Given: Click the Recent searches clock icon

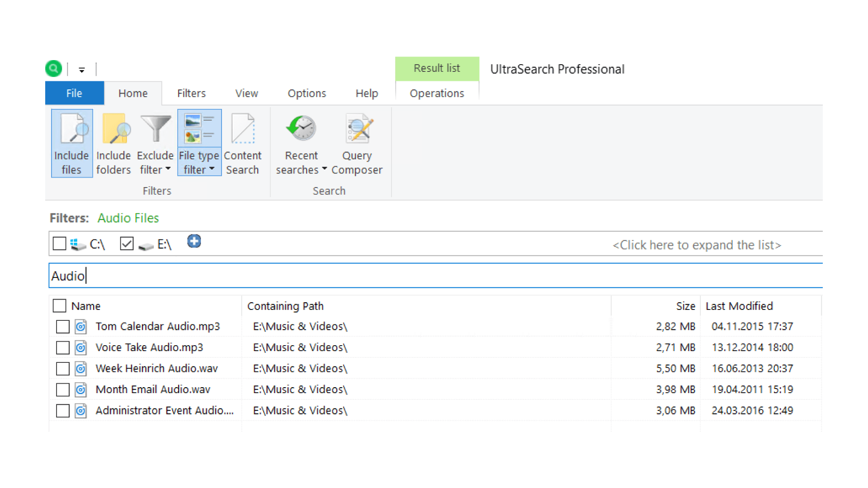Looking at the screenshot, I should pyautogui.click(x=301, y=128).
